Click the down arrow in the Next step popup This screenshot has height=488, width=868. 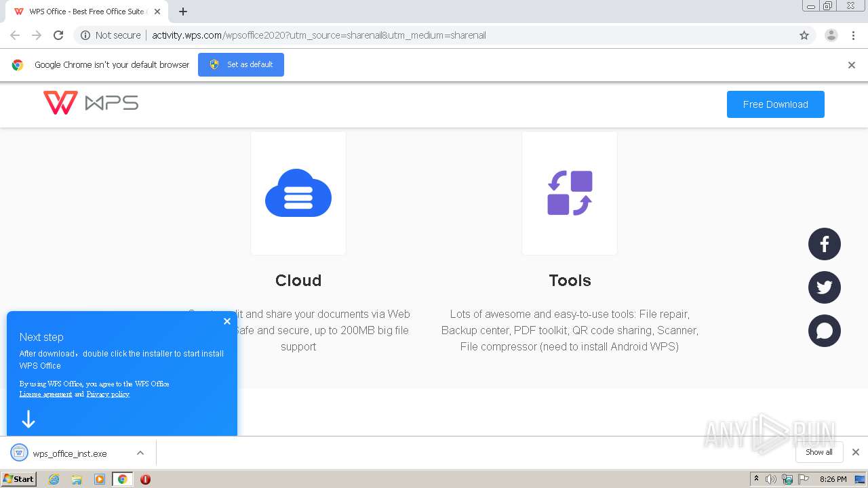28,420
